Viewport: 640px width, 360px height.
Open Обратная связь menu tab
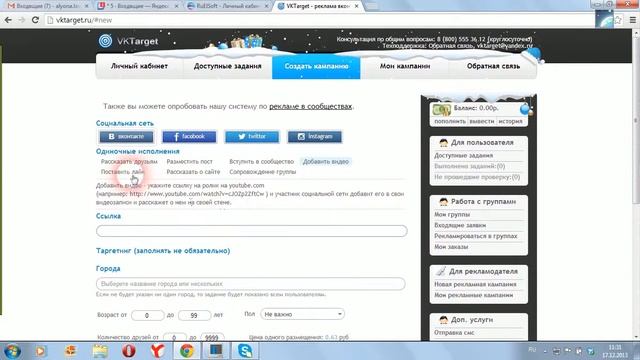(x=493, y=66)
